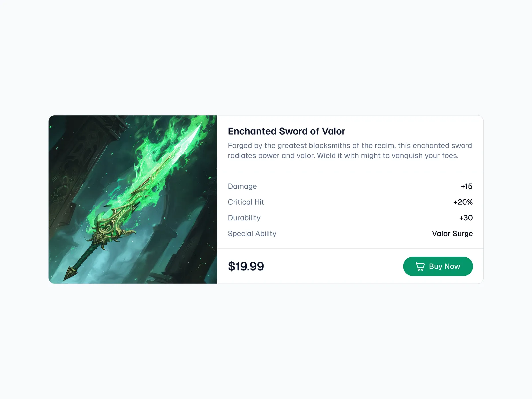Image resolution: width=532 pixels, height=399 pixels.
Task: Select the $19.99 price
Action: [x=246, y=266]
